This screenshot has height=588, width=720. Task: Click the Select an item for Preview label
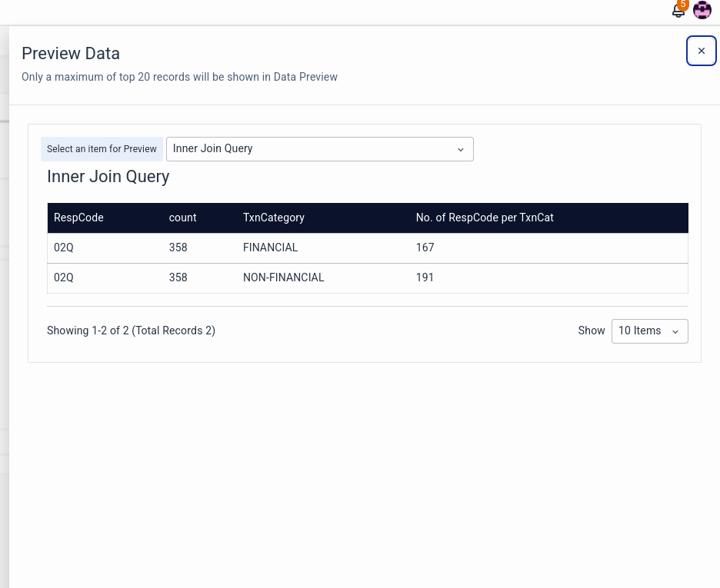pyautogui.click(x=102, y=148)
